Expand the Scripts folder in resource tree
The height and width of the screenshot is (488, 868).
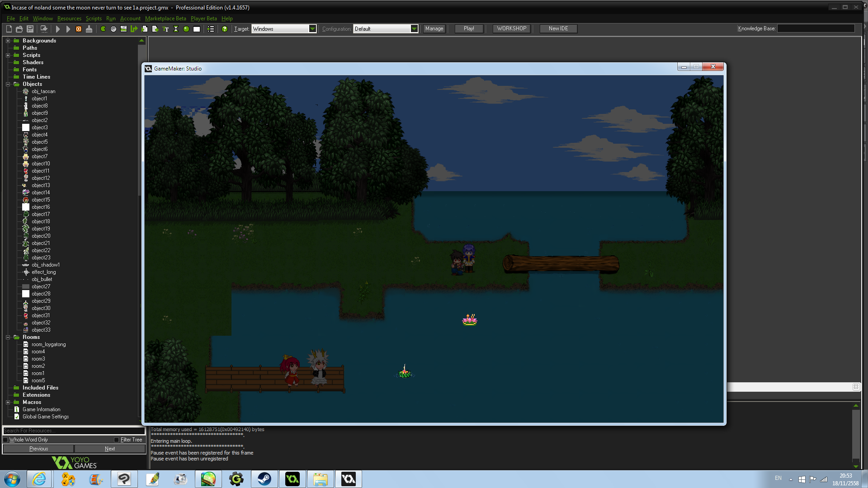(8, 55)
